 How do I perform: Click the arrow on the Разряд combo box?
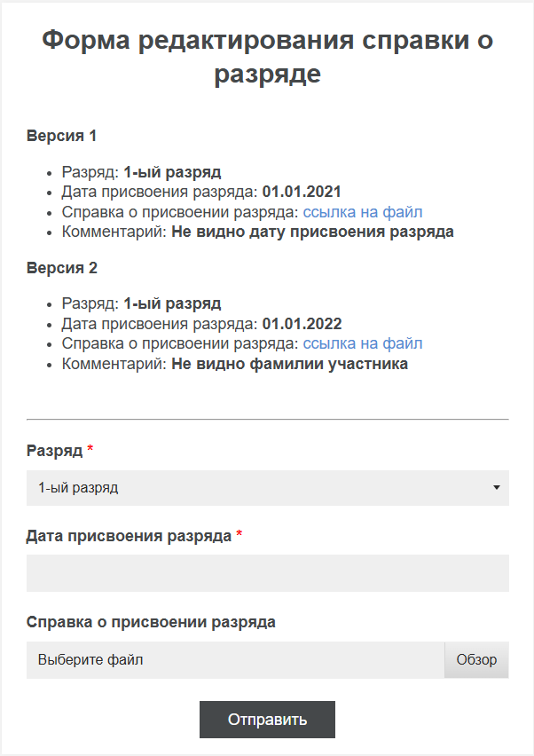pos(496,488)
